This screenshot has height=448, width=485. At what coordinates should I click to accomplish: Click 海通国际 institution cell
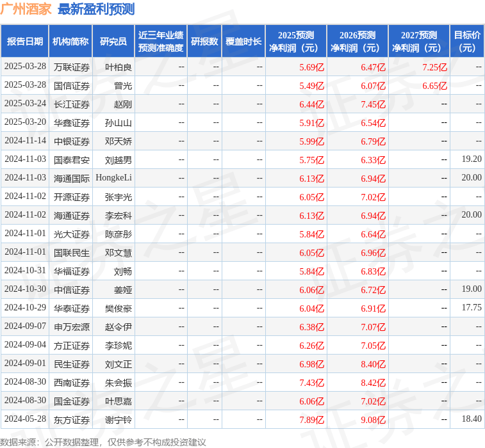[72, 179]
